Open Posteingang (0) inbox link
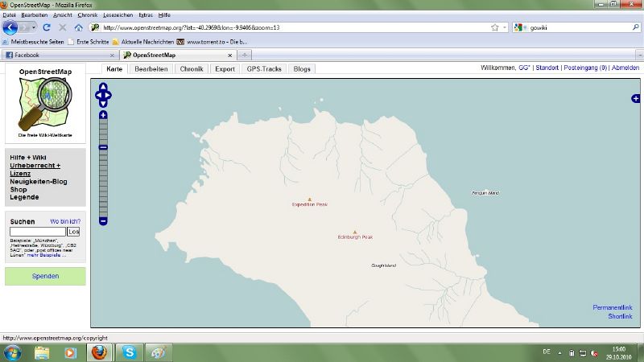This screenshot has height=362, width=644. (585, 68)
